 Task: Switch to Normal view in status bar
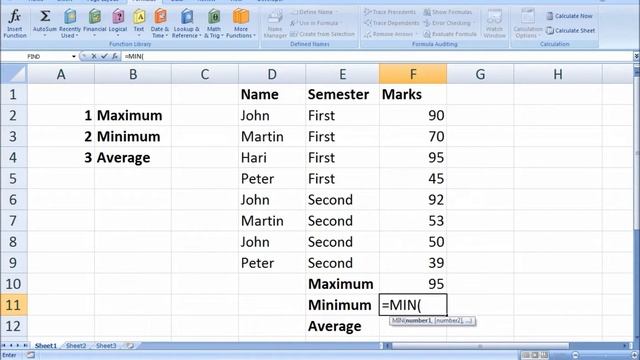[x=526, y=356]
